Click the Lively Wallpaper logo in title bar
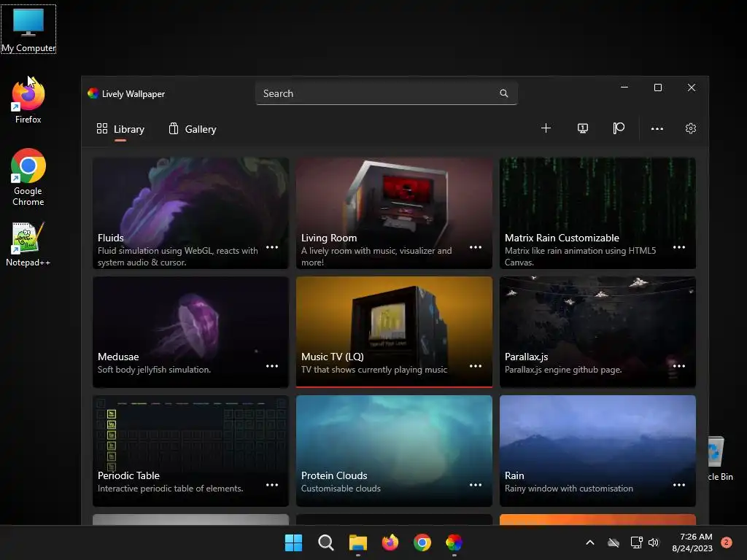This screenshot has width=747, height=560. coord(93,93)
